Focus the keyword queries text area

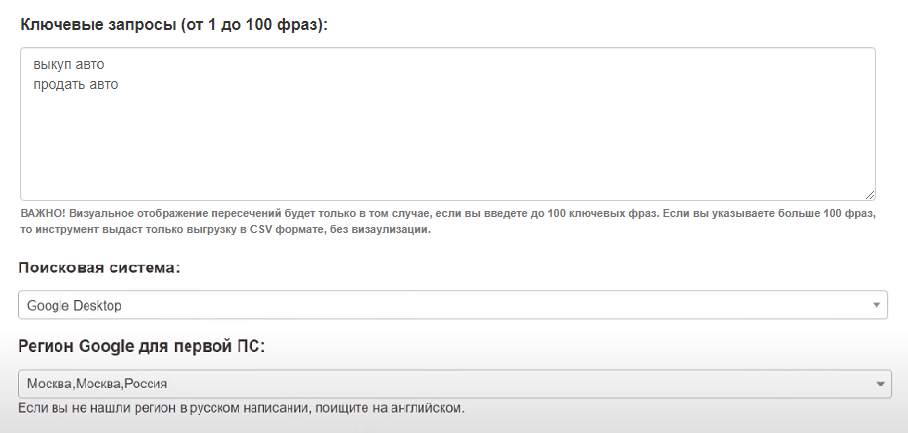click(448, 124)
